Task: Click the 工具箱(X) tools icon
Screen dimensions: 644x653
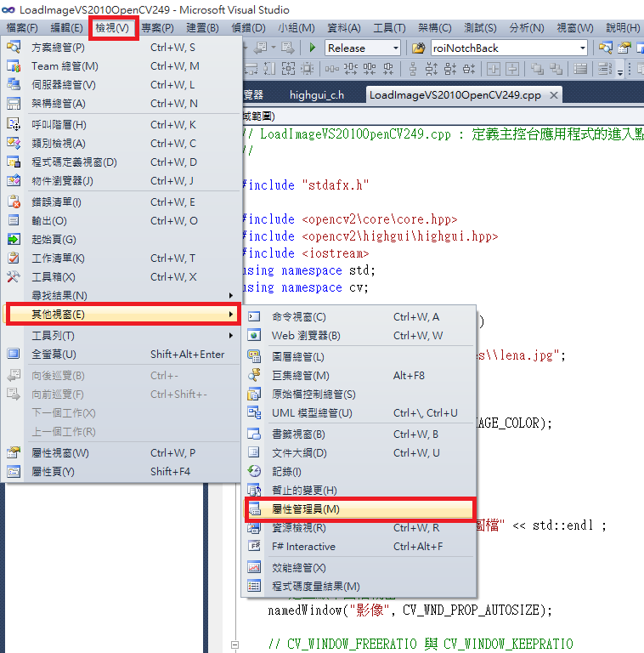Action: tap(14, 277)
